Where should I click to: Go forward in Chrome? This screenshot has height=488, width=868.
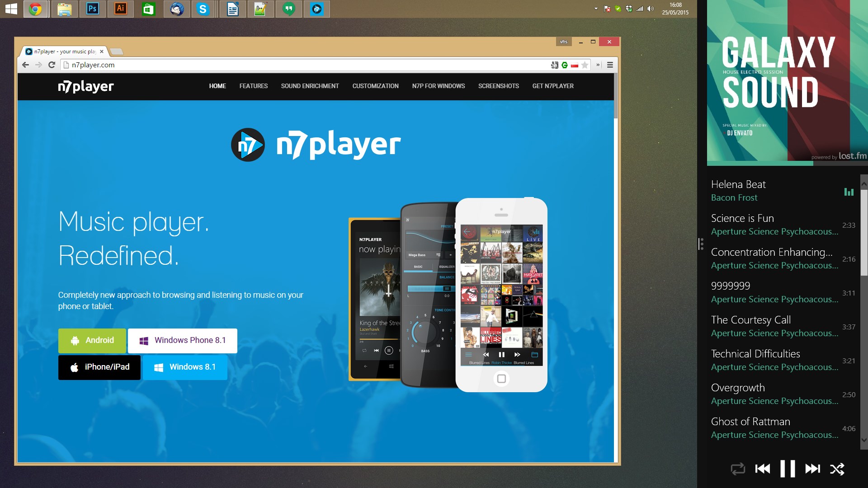[38, 65]
